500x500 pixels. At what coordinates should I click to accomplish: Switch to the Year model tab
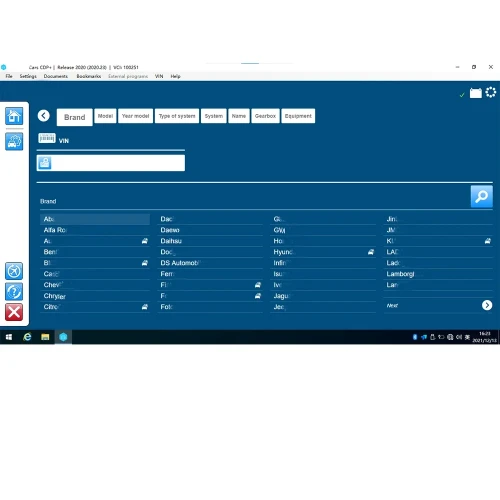135,116
